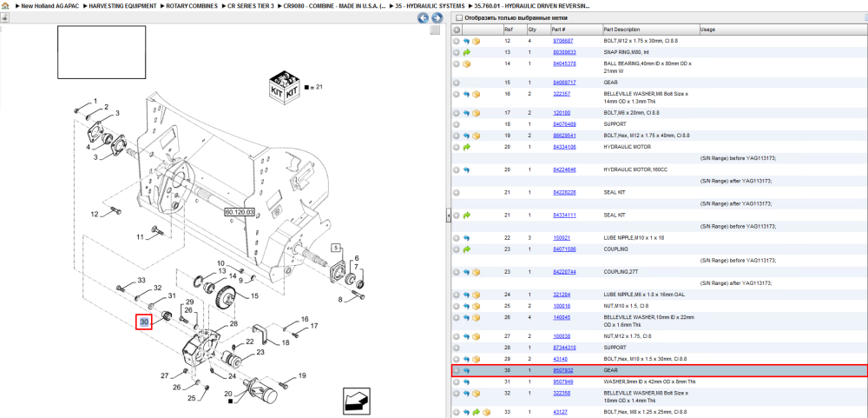The width and height of the screenshot is (868, 418).
Task: Click green arrow for COUPLING 84071586
Action: click(466, 249)
